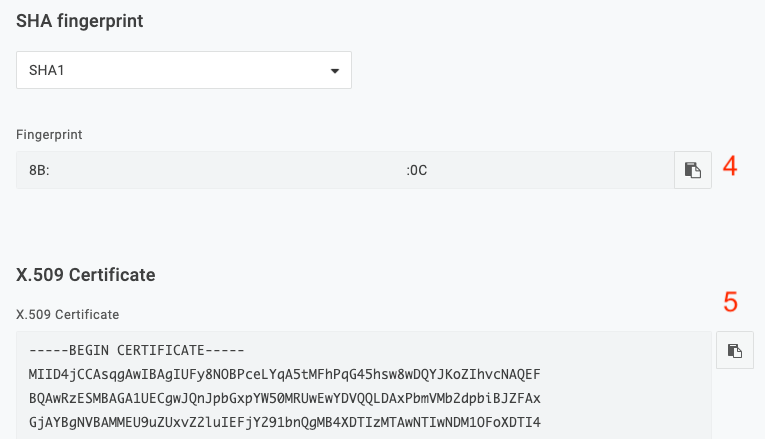Click inside the X.509 Certificate text area
Viewport: 765px width, 439px height.
364,385
